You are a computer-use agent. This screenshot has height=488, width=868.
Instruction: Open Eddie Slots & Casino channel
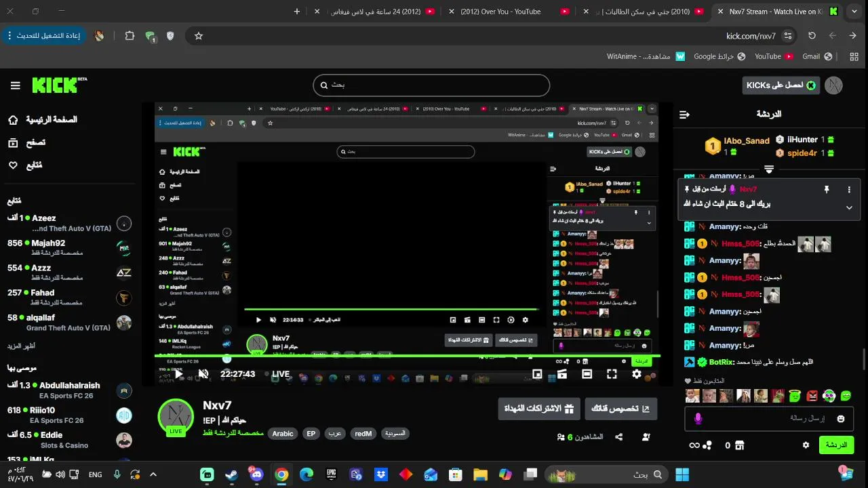pos(68,440)
